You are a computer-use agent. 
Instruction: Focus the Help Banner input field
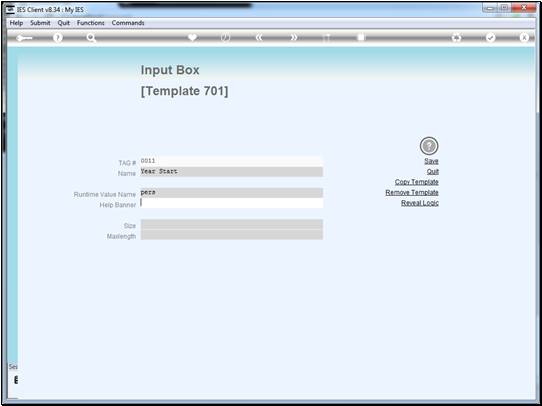pos(232,203)
